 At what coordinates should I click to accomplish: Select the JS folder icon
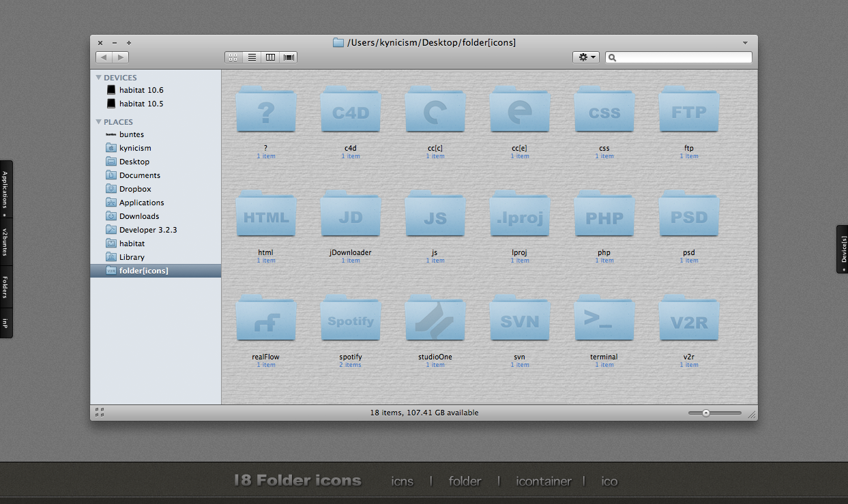pos(435,213)
